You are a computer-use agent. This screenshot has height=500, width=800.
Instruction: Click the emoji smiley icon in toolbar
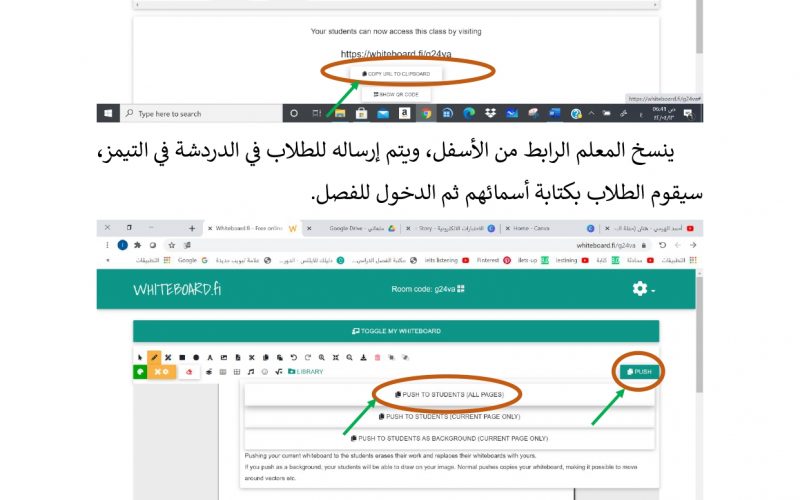click(265, 372)
